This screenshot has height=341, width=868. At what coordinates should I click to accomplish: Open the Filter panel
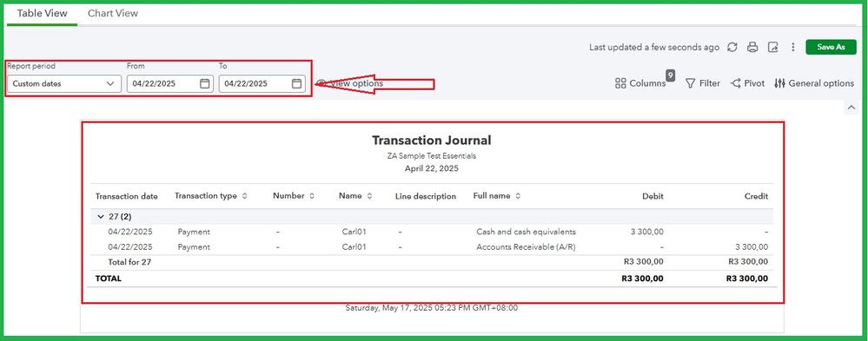(x=703, y=83)
